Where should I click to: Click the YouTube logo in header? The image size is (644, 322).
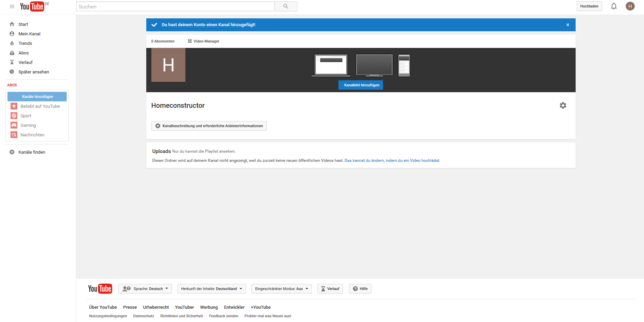[32, 6]
